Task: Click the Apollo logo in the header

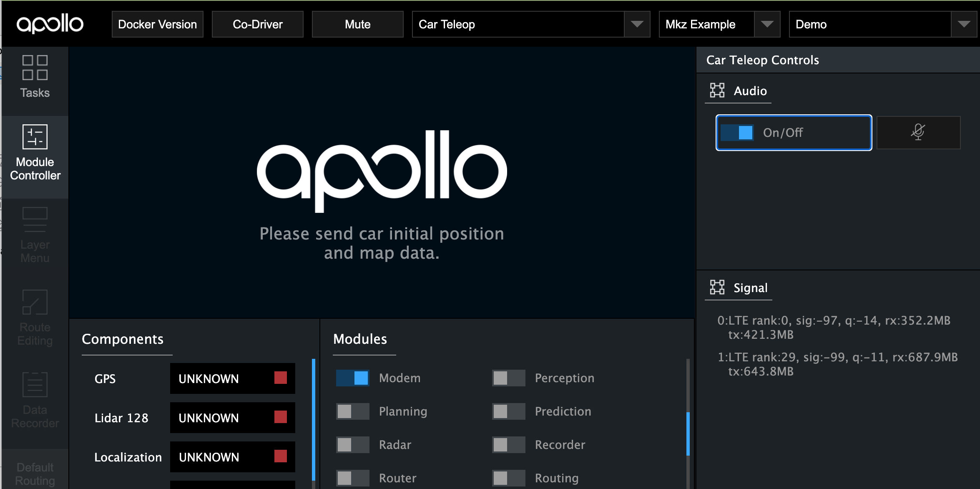Action: (50, 24)
